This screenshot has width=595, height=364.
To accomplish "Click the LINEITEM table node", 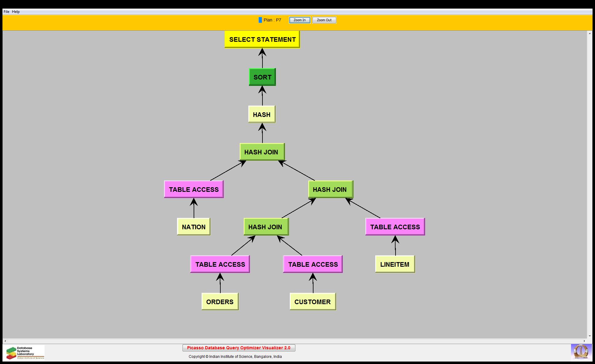I will (395, 264).
